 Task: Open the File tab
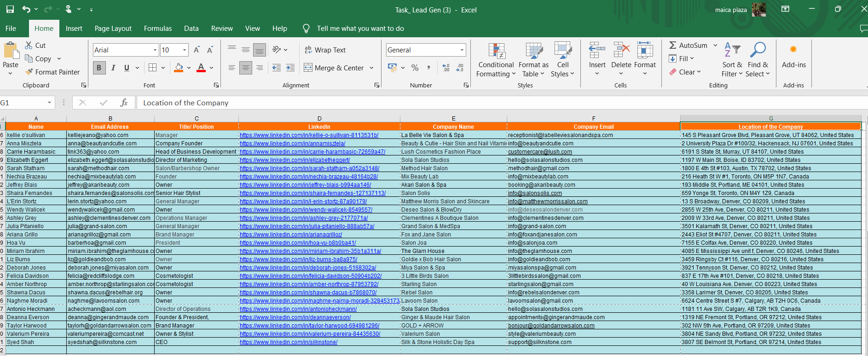point(11,28)
